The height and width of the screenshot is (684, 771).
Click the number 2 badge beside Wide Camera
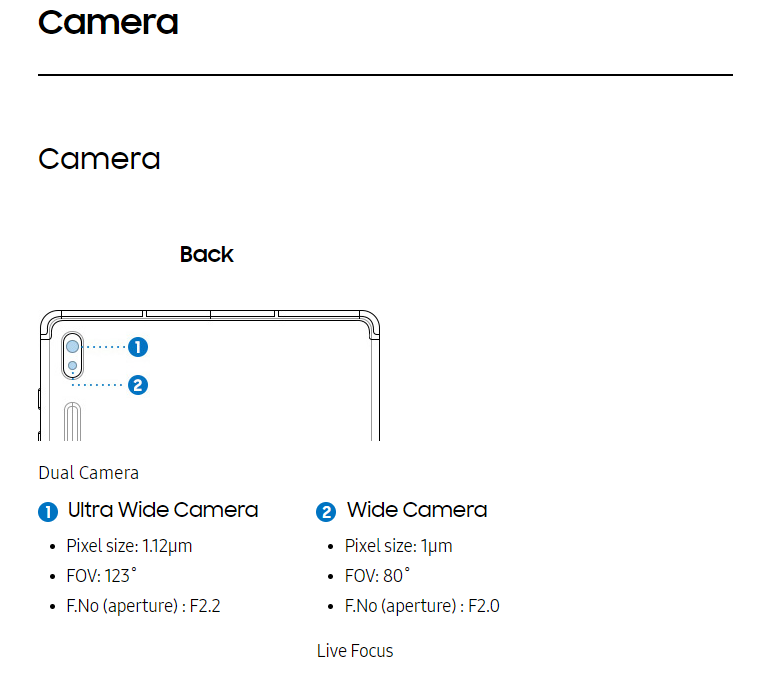click(x=326, y=512)
